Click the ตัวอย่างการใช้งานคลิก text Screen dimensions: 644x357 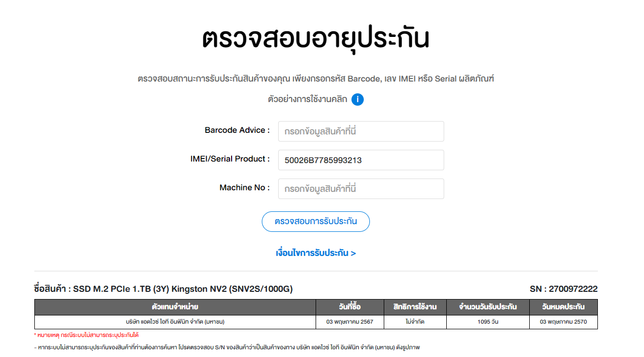307,100
